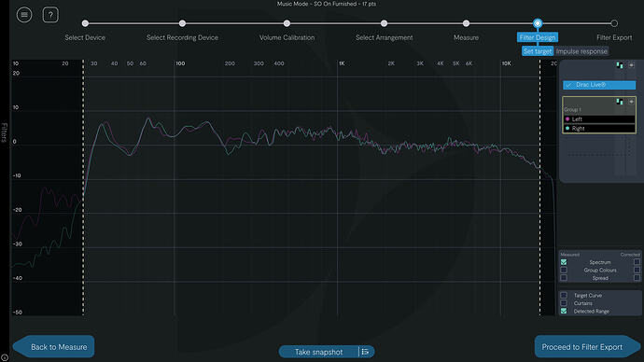Click the Filter Export progress circle

614,23
